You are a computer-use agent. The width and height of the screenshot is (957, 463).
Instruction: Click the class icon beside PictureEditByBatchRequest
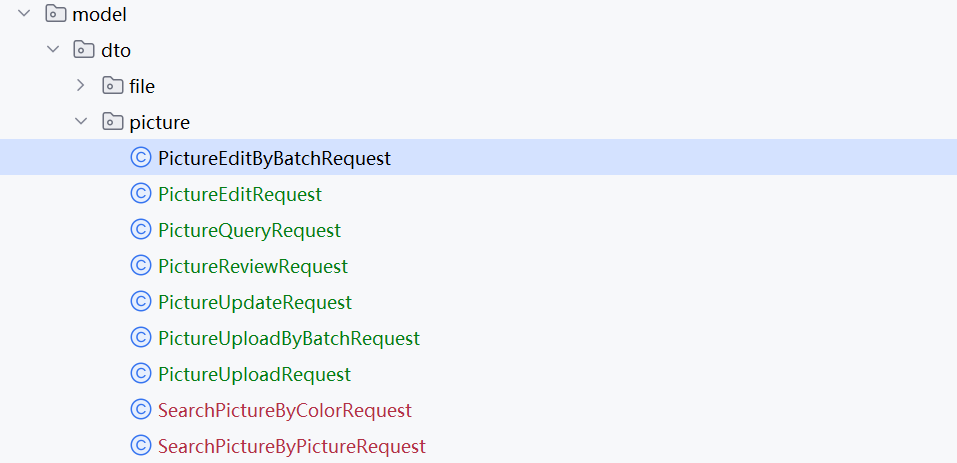tap(140, 158)
